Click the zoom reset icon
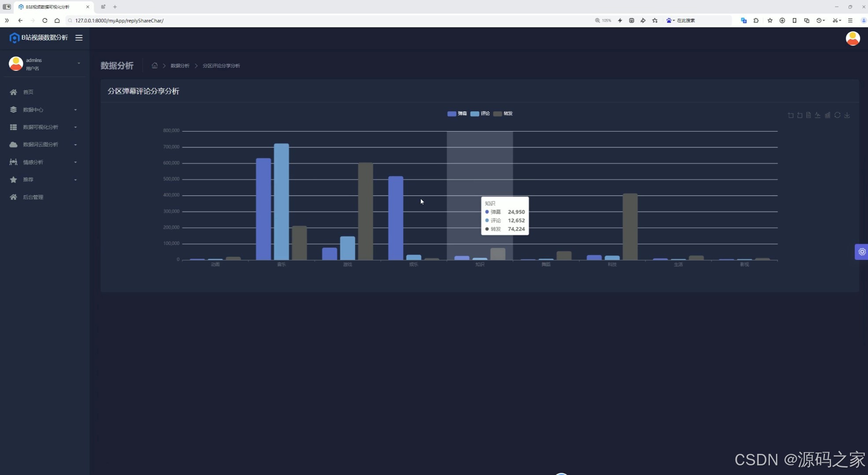Screen dimensions: 868x475 [800, 115]
